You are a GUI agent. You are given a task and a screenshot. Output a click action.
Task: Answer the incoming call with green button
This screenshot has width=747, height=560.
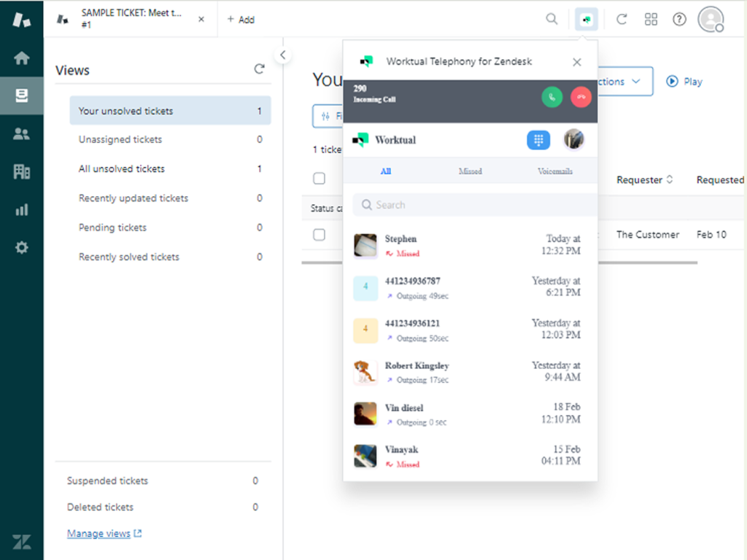point(551,97)
